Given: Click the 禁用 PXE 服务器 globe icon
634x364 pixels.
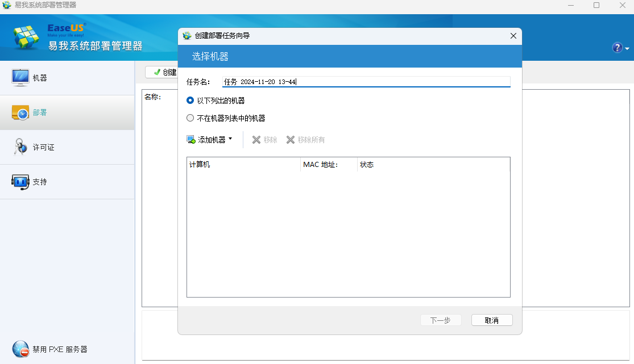Looking at the screenshot, I should [x=20, y=349].
